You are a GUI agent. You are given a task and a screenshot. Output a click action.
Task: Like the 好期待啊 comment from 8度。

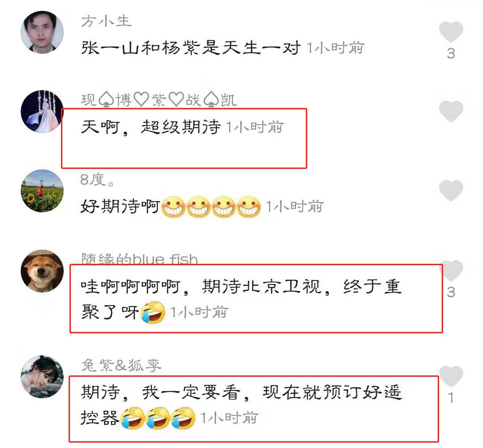tap(451, 190)
